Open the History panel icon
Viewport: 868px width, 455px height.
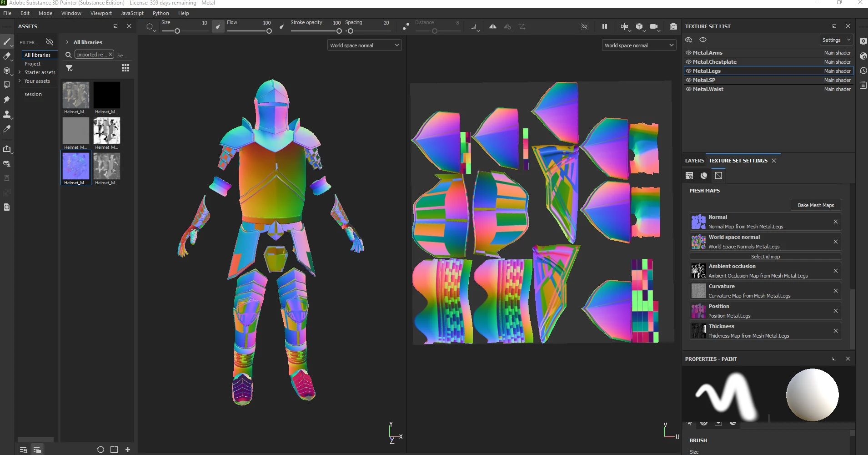[x=863, y=71]
